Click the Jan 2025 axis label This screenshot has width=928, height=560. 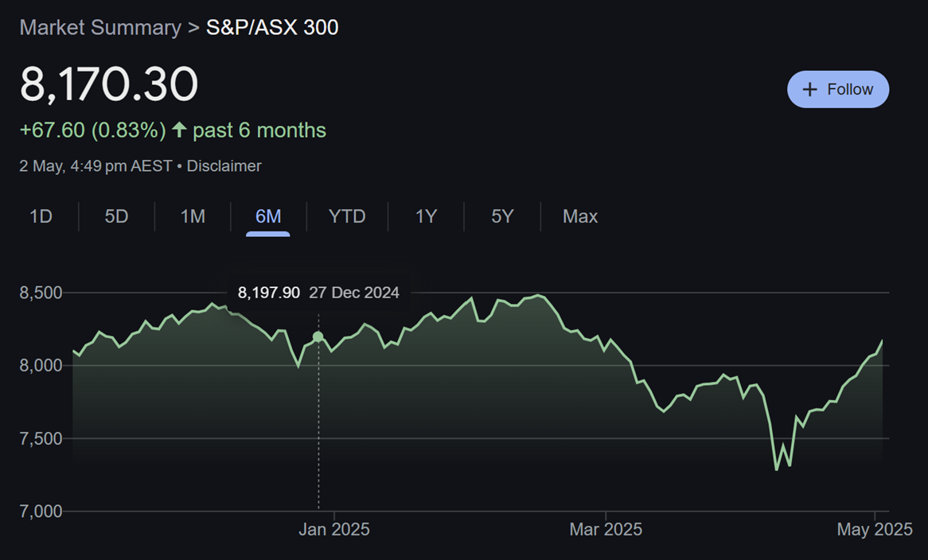pyautogui.click(x=333, y=529)
